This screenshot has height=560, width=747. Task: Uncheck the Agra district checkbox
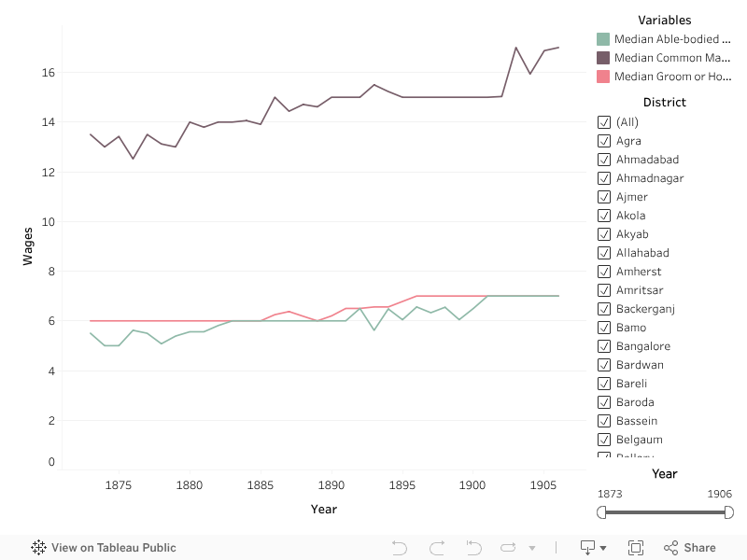603,141
